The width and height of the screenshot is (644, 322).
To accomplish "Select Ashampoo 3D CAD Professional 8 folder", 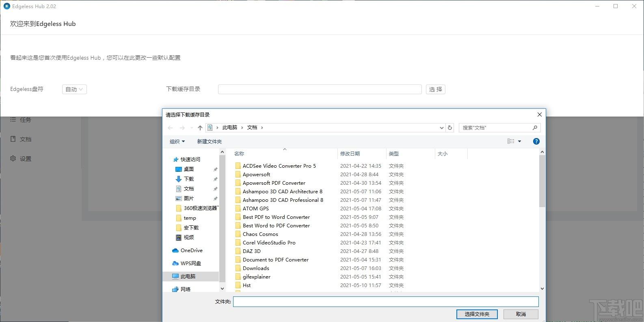I will [283, 200].
